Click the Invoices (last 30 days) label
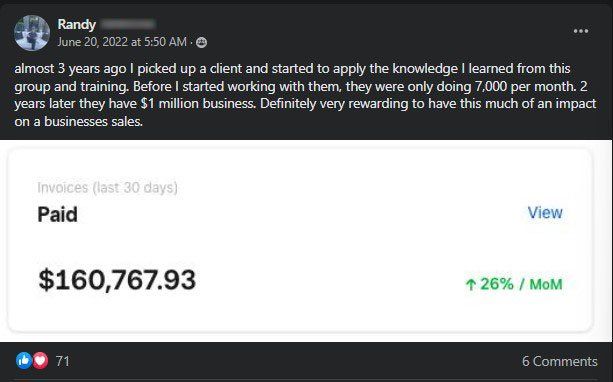Screen dimensions: 613x382 coord(108,188)
